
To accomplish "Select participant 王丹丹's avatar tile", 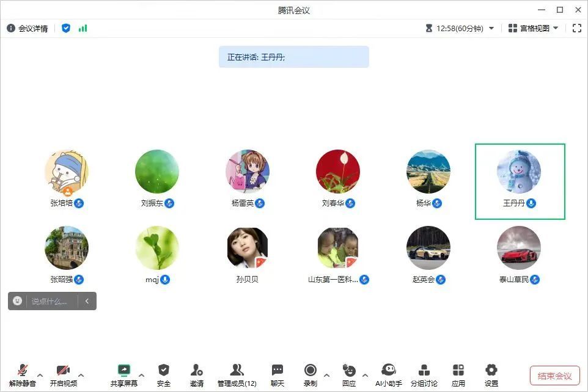I will click(519, 172).
